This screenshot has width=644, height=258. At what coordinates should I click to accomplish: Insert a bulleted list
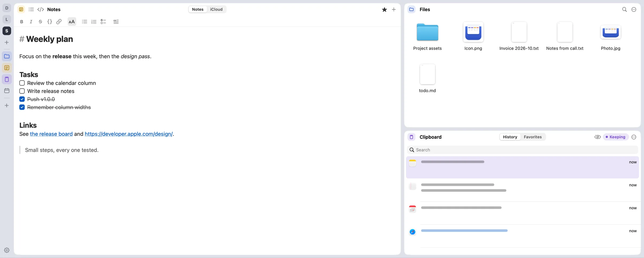coord(85,22)
